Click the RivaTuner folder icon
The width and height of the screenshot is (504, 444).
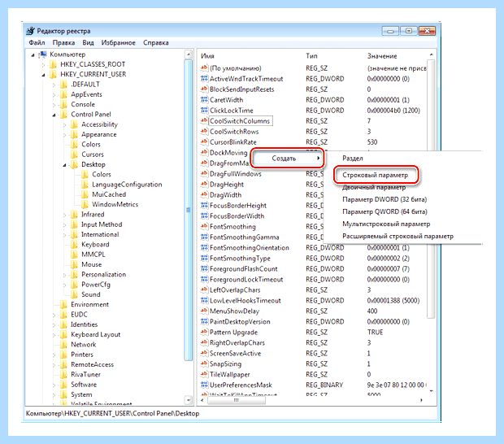coord(63,375)
